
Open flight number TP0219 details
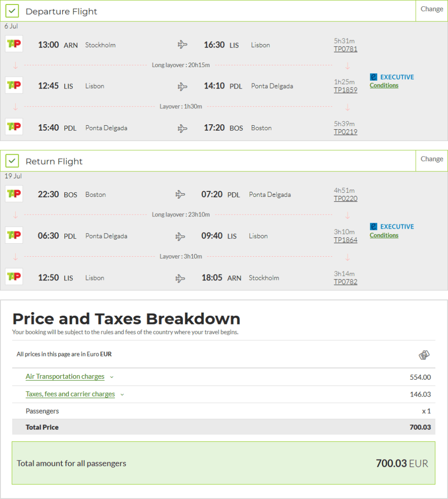[x=345, y=132]
